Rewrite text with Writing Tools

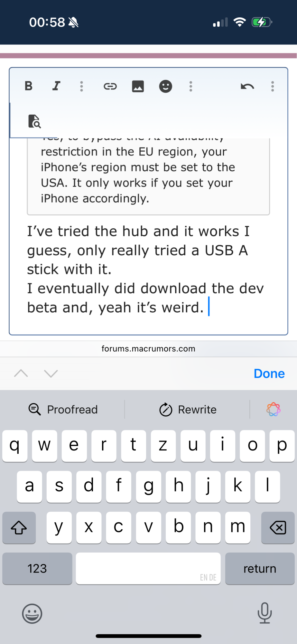click(x=188, y=410)
